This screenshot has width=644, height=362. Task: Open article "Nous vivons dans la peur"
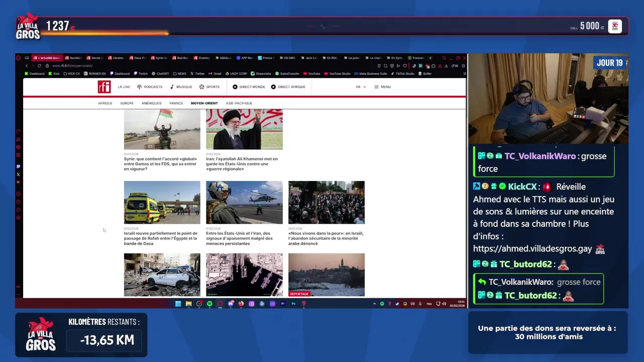coord(326,238)
